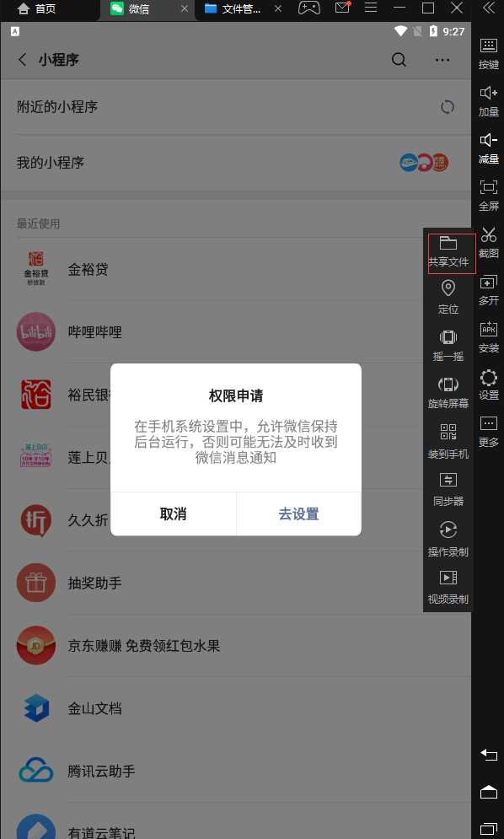Open the emulator hamburger menu
The image size is (504, 839).
pyautogui.click(x=370, y=8)
